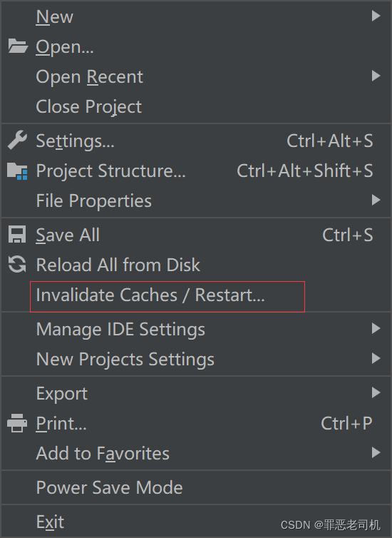Screen dimensions: 392x538
Task: Click the Reload All from Disk arrows icon
Action: 17,265
